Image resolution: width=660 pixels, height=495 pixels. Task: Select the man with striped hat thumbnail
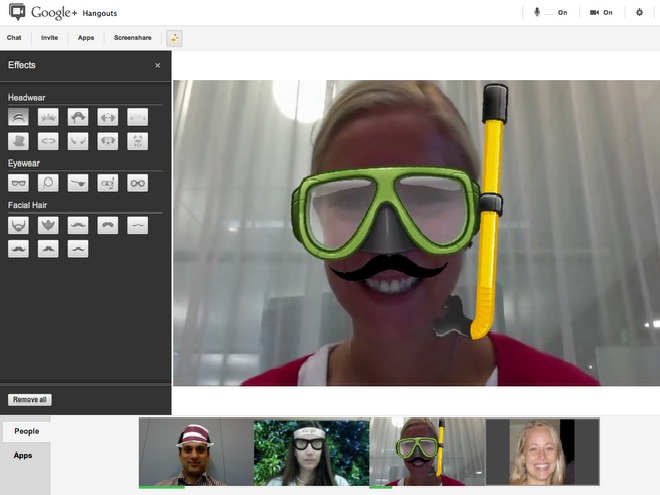195,452
